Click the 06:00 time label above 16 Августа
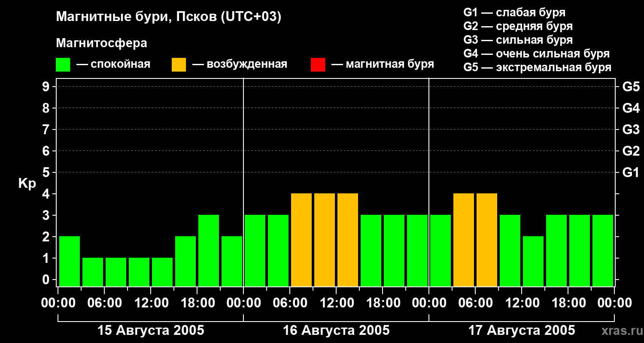The image size is (644, 343). point(290,303)
